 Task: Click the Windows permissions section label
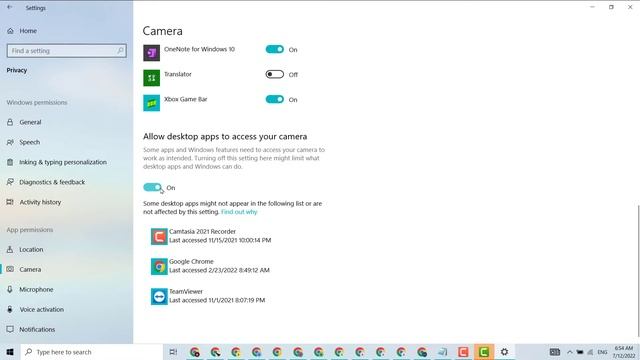pyautogui.click(x=37, y=102)
